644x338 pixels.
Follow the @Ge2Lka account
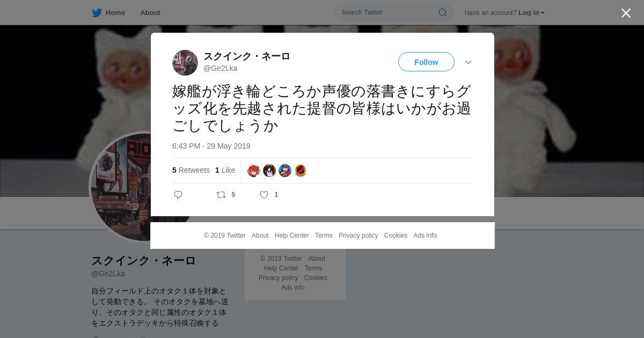(426, 62)
